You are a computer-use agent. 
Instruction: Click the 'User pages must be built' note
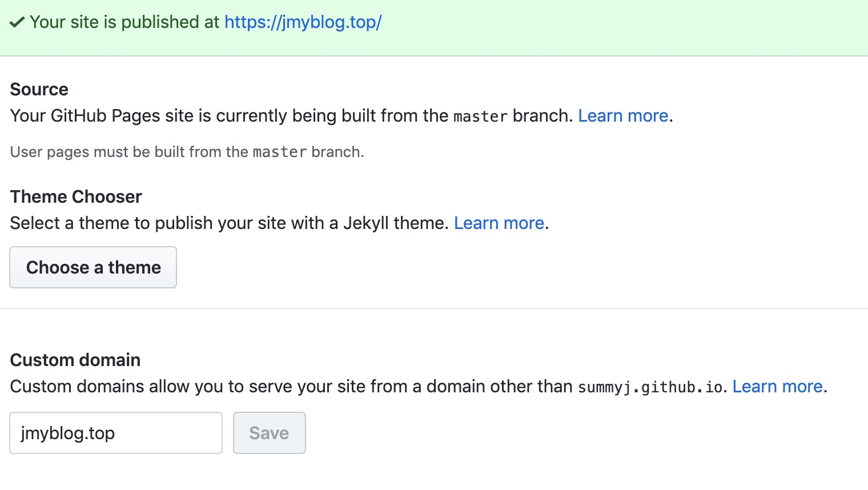(x=128, y=152)
